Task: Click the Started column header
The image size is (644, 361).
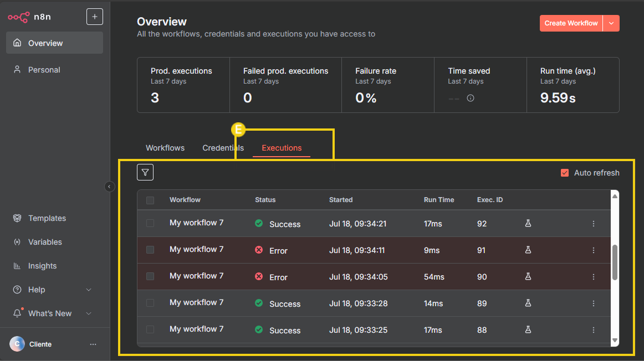Action: point(341,200)
